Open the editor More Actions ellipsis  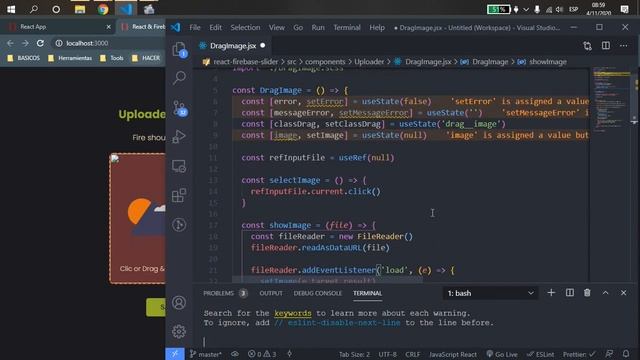624,46
